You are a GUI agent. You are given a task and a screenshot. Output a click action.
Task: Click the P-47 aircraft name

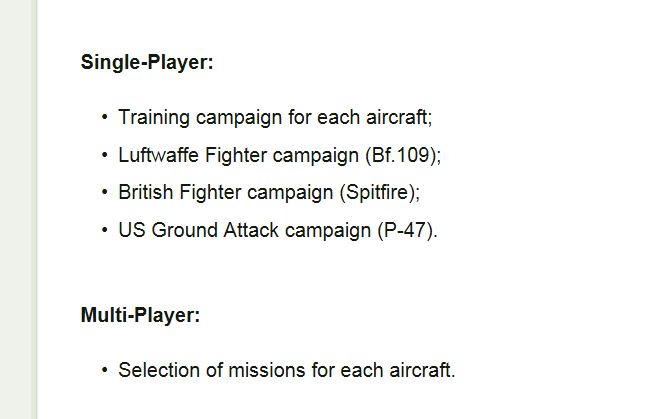click(405, 230)
